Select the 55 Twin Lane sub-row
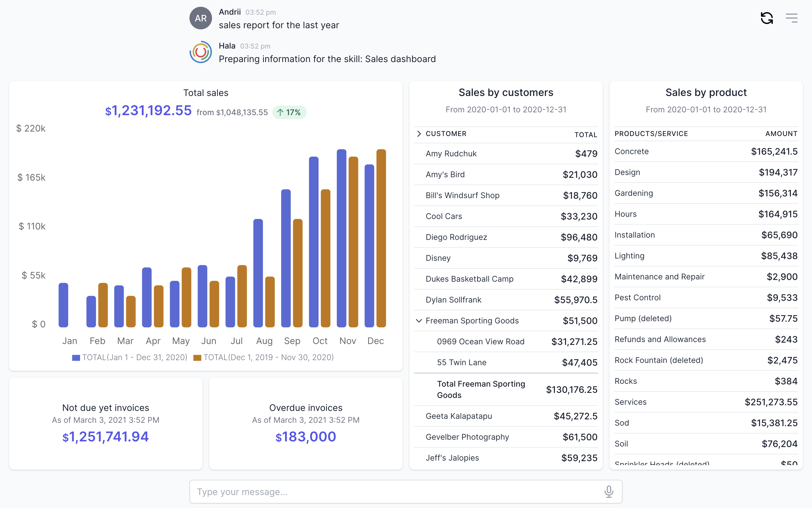This screenshot has height=508, width=812. point(506,362)
